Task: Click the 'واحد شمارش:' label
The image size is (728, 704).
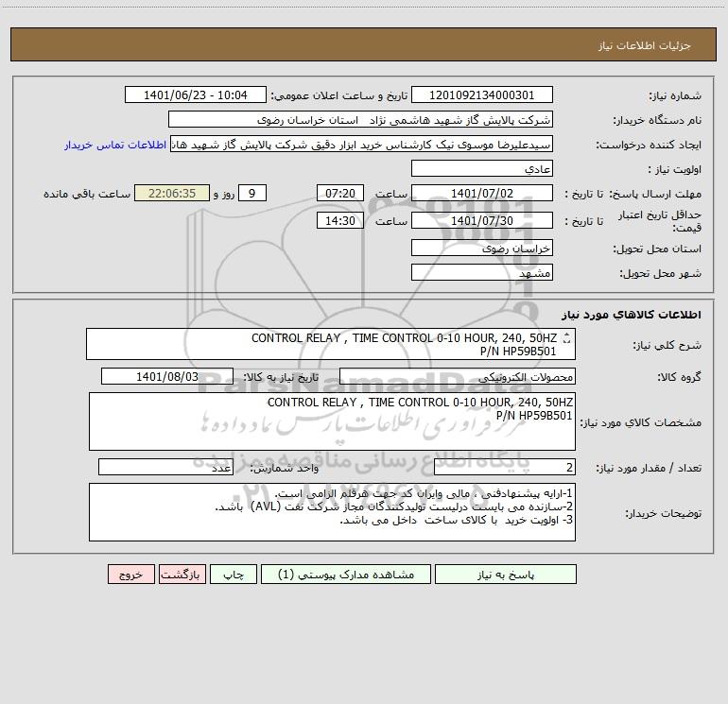Action: point(285,468)
